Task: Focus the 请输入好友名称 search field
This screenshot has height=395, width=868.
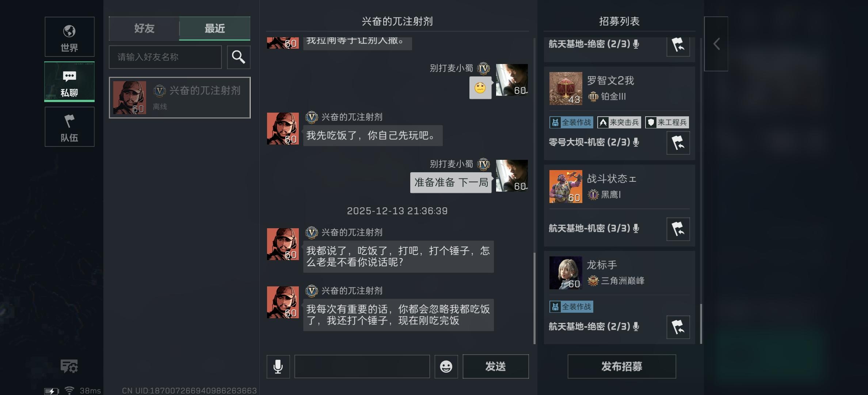Action: coord(165,57)
